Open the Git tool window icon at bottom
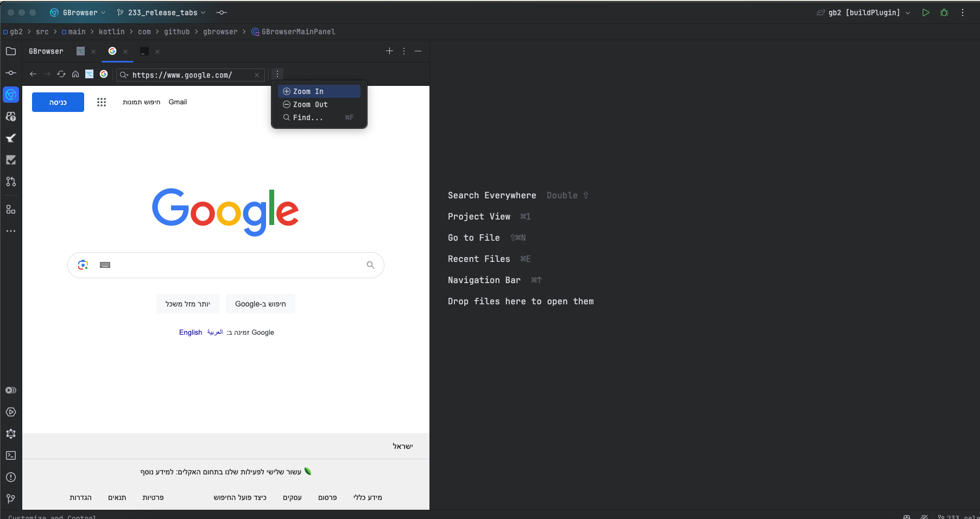 point(11,499)
